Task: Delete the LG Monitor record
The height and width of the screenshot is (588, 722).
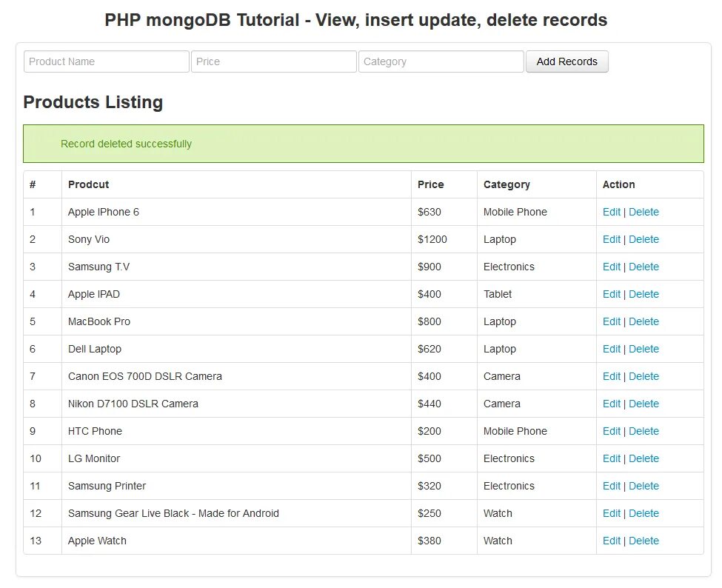Action: 644,458
